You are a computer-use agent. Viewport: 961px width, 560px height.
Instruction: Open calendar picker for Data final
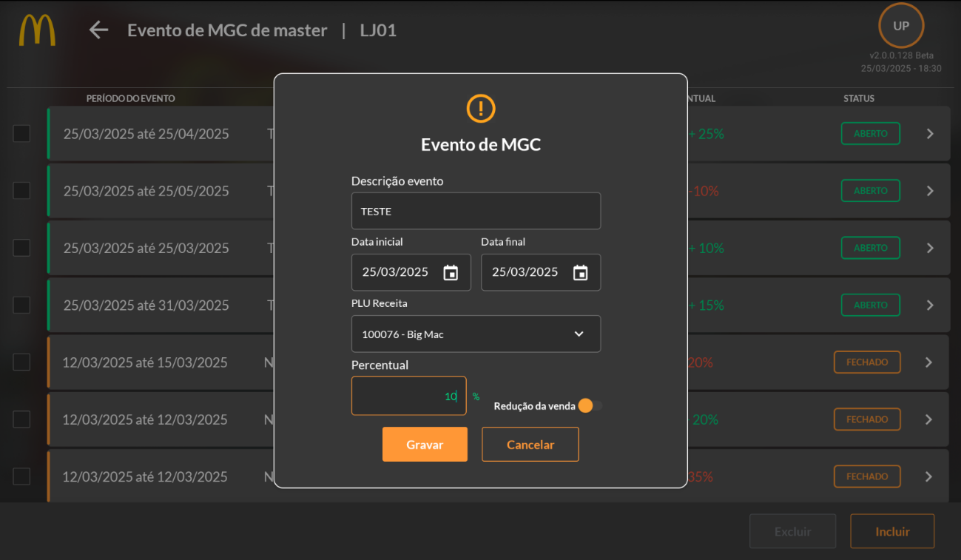coord(581,272)
